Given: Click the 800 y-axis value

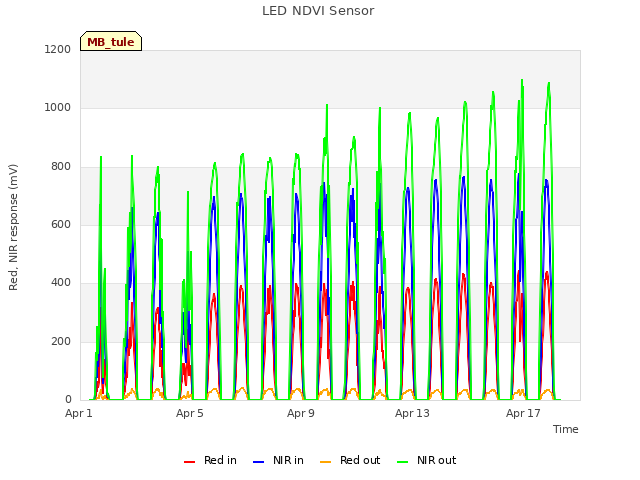Looking at the screenshot, I should [x=61, y=166].
